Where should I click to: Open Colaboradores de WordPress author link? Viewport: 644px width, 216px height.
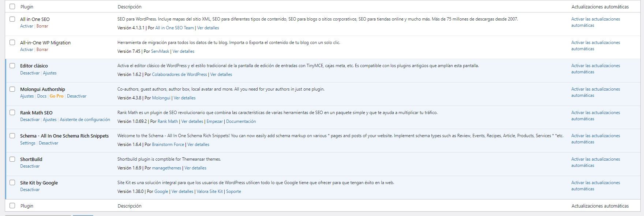(180, 74)
